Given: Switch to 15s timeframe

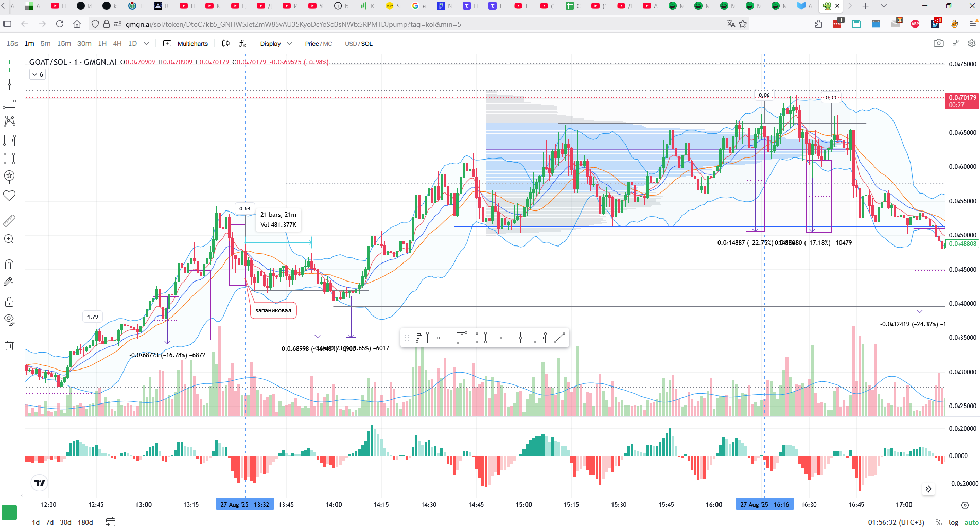Looking at the screenshot, I should point(12,44).
